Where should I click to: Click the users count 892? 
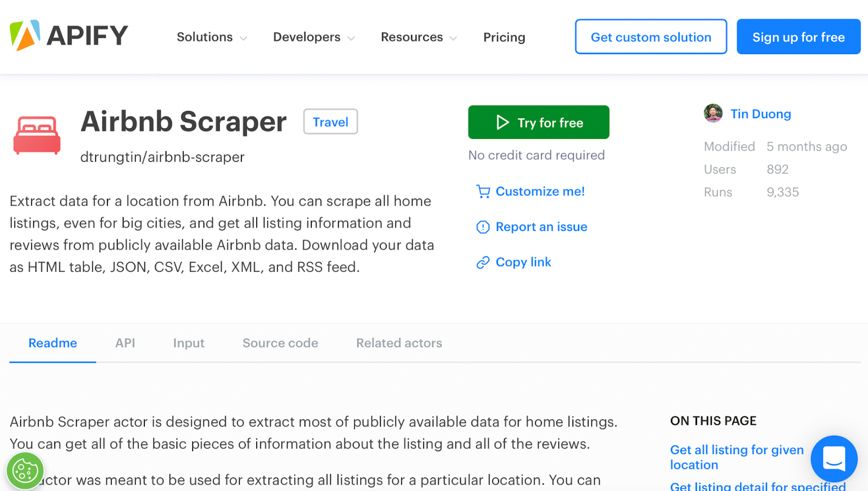pos(777,169)
